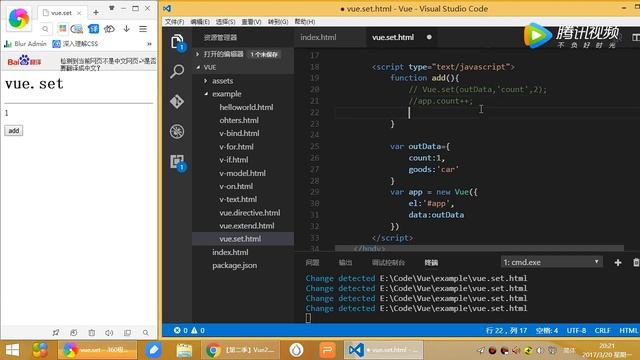This screenshot has height=360, width=640.
Task: Open the 帮助(H) menu
Action: click(x=304, y=22)
